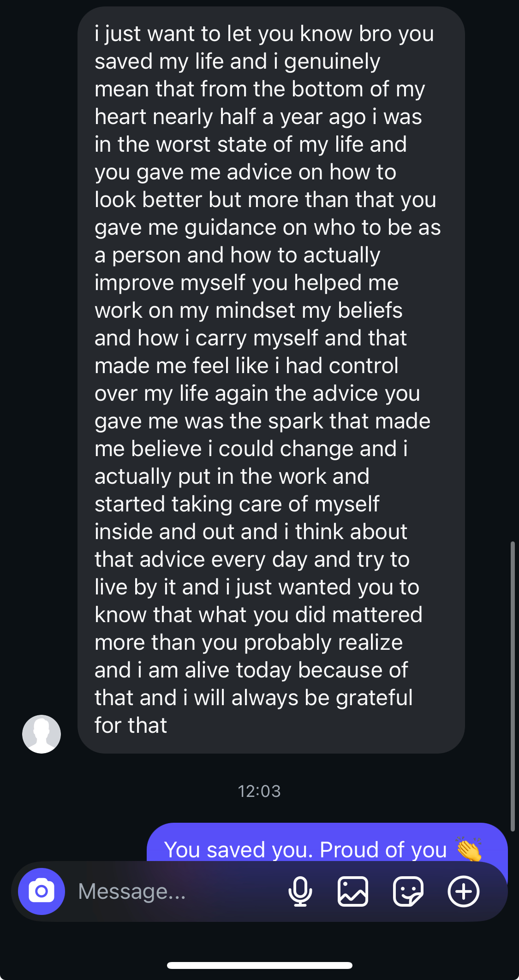Tap the line 'work on my mindset my beliefs'
The width and height of the screenshot is (519, 980).
pyautogui.click(x=248, y=310)
